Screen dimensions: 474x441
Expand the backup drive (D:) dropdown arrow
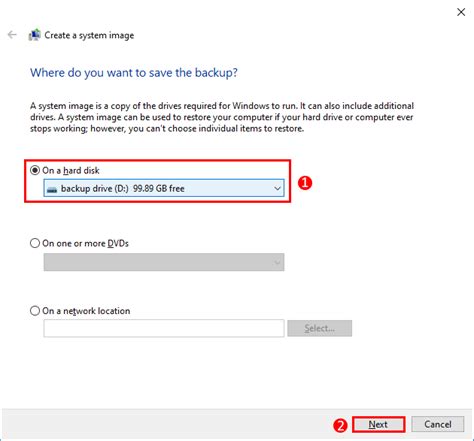[277, 189]
